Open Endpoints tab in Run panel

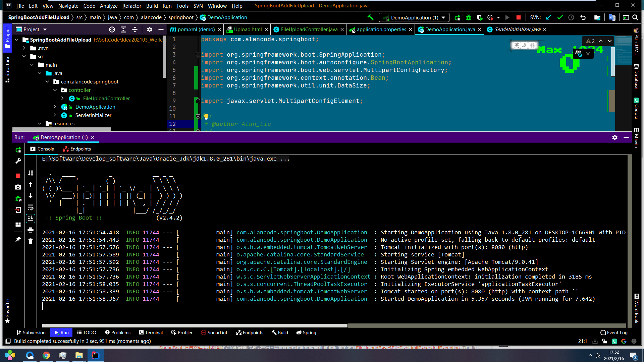pos(77,149)
